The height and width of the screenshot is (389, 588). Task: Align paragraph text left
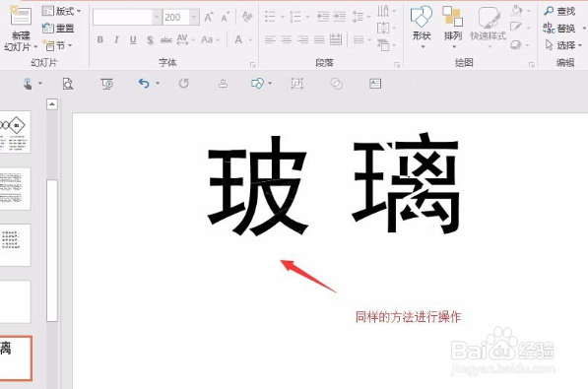270,39
